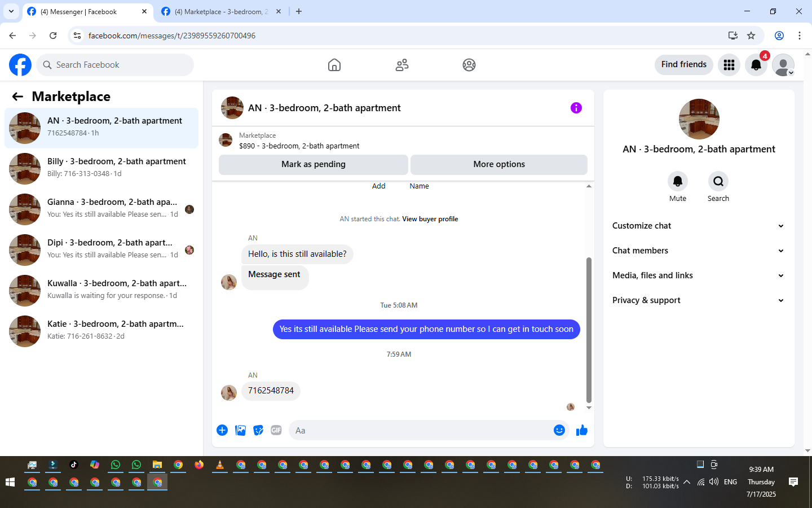
Task: Open the emoji picker
Action: click(x=559, y=430)
